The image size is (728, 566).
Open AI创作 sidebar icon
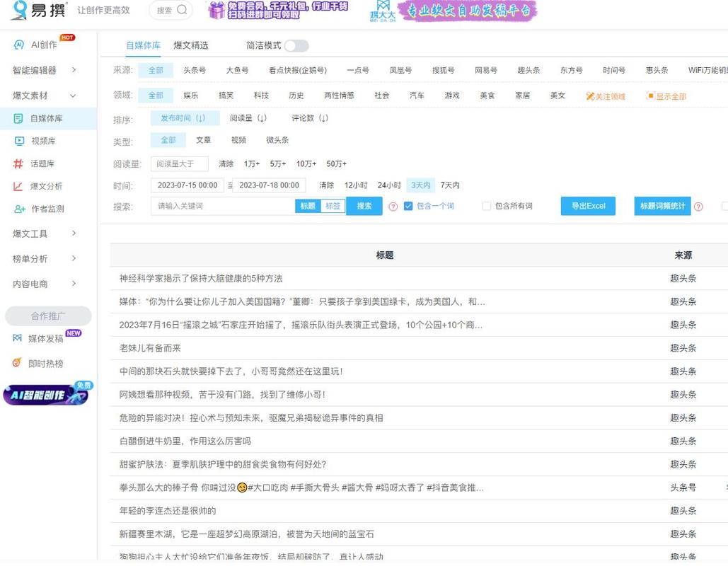point(18,45)
